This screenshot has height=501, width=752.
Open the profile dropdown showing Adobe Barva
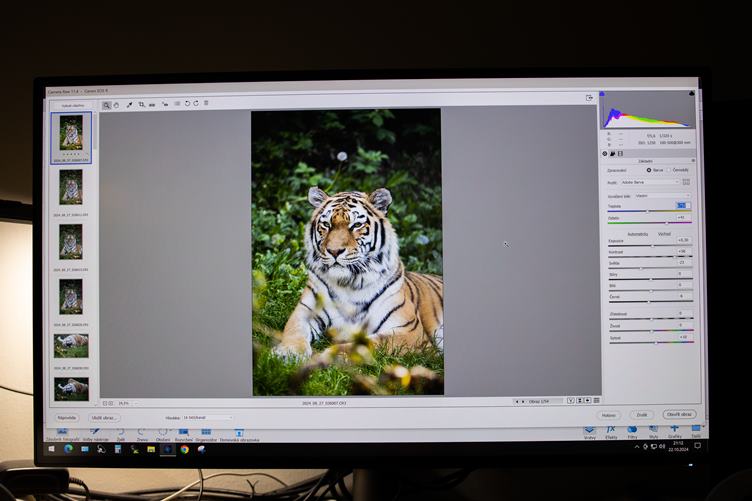[x=650, y=182]
